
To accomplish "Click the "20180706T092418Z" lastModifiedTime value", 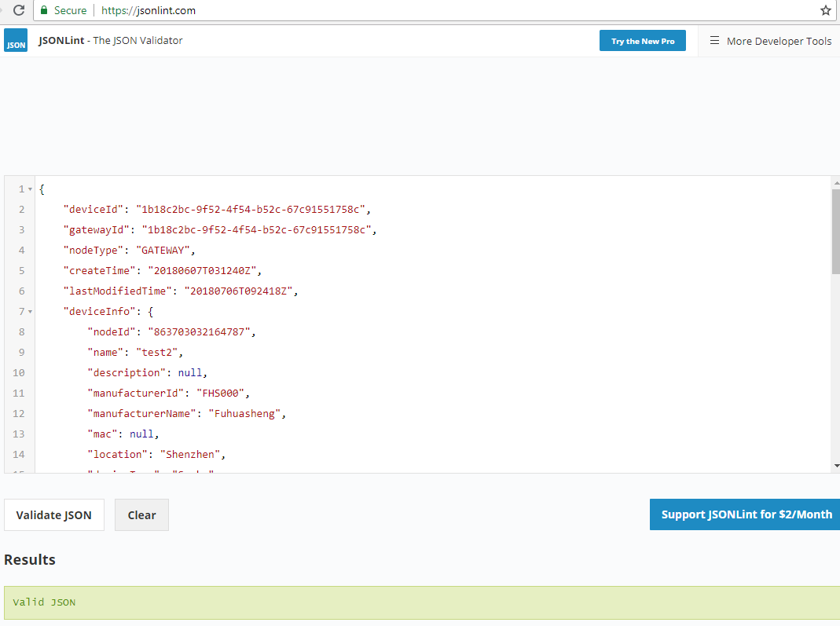I will [239, 291].
